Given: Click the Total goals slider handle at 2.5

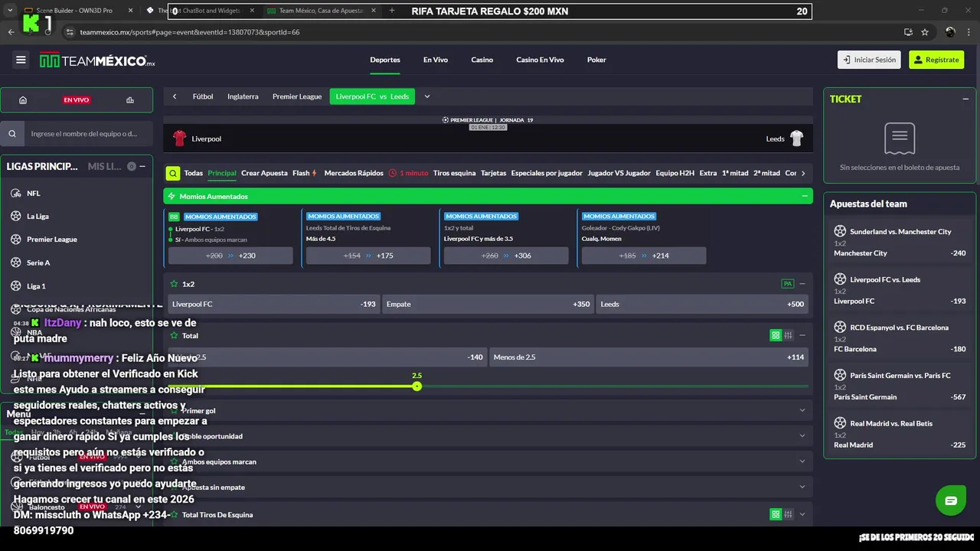Looking at the screenshot, I should tap(417, 386).
